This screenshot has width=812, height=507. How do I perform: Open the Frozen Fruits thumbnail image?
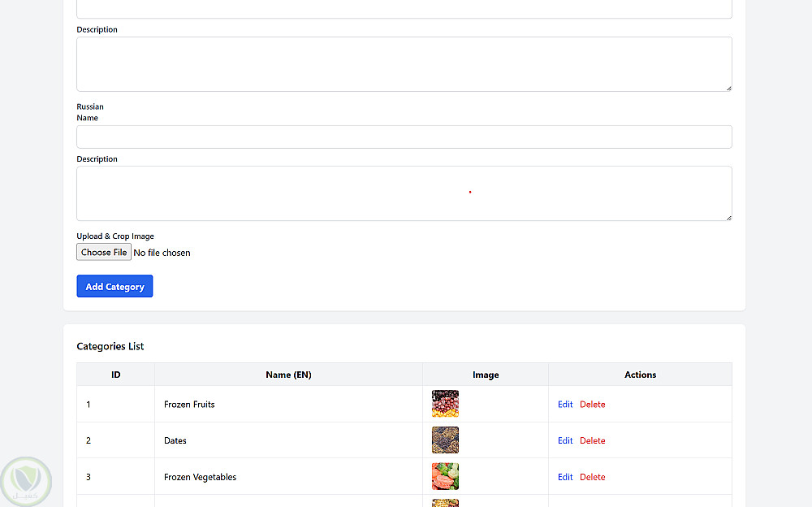click(x=445, y=404)
